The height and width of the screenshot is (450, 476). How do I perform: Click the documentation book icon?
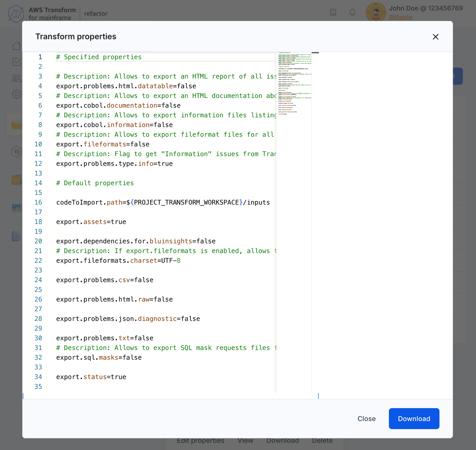(333, 12)
